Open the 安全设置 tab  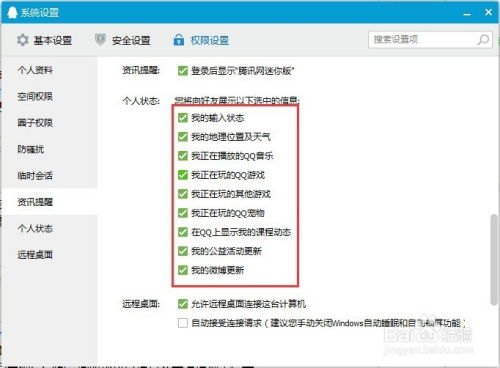point(123,40)
